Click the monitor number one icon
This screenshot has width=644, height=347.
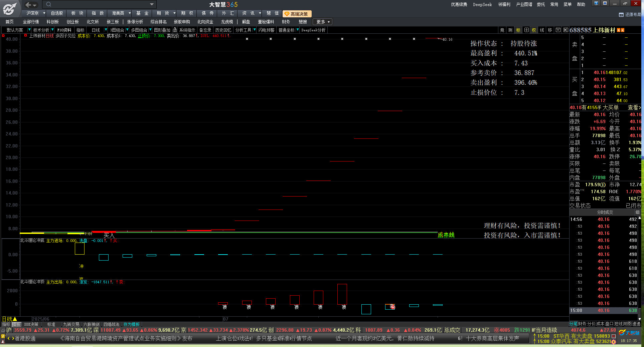point(596,3)
